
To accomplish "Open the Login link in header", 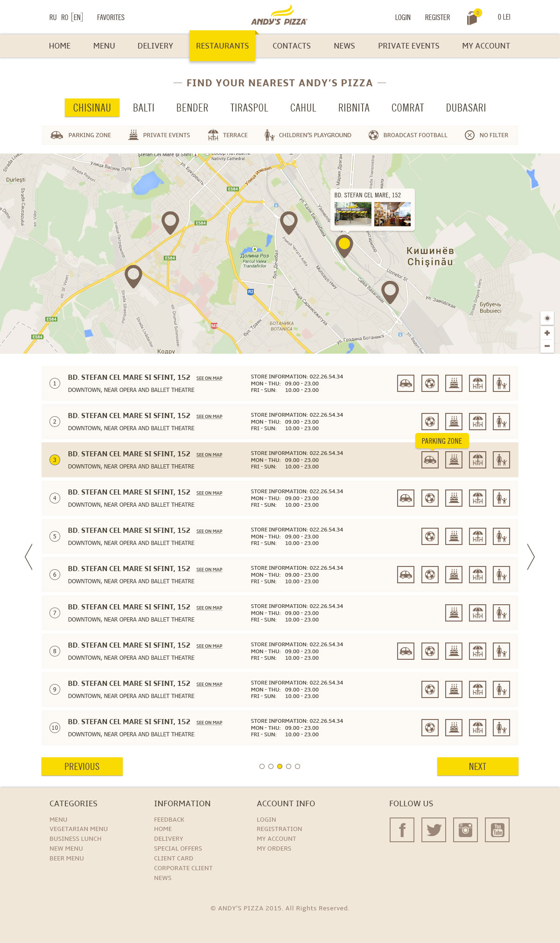I will pos(403,17).
